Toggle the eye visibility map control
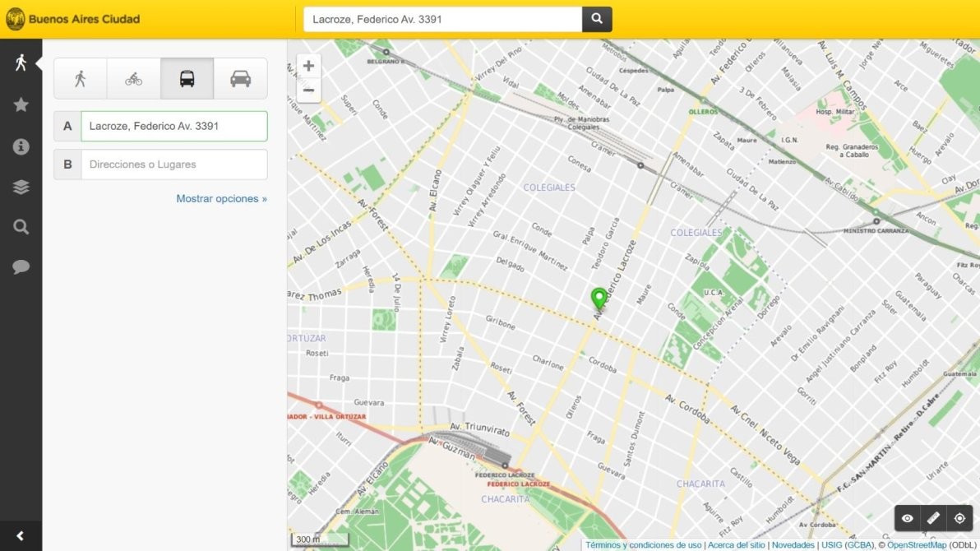 pyautogui.click(x=907, y=518)
